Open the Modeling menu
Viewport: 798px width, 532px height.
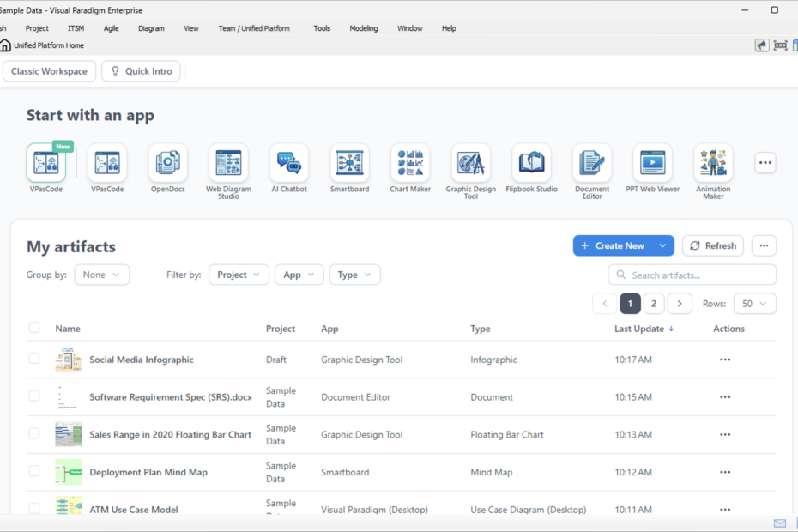363,28
